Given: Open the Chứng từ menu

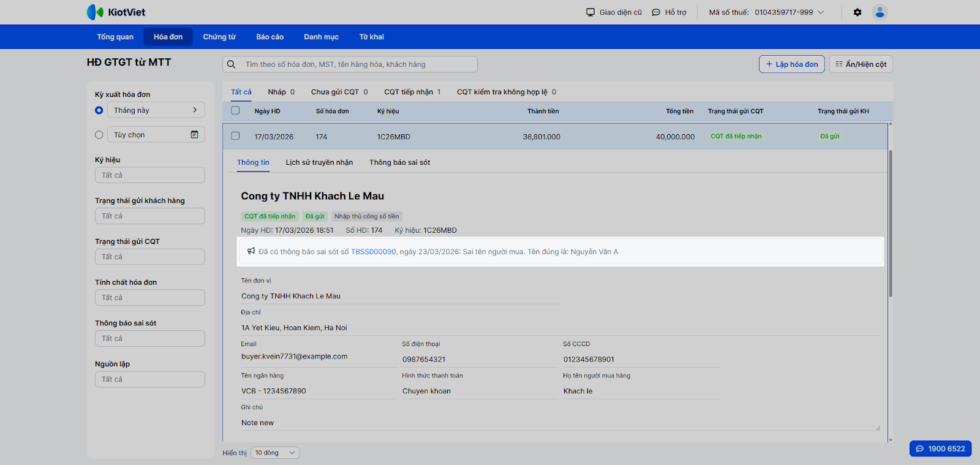Looking at the screenshot, I should pos(219,37).
